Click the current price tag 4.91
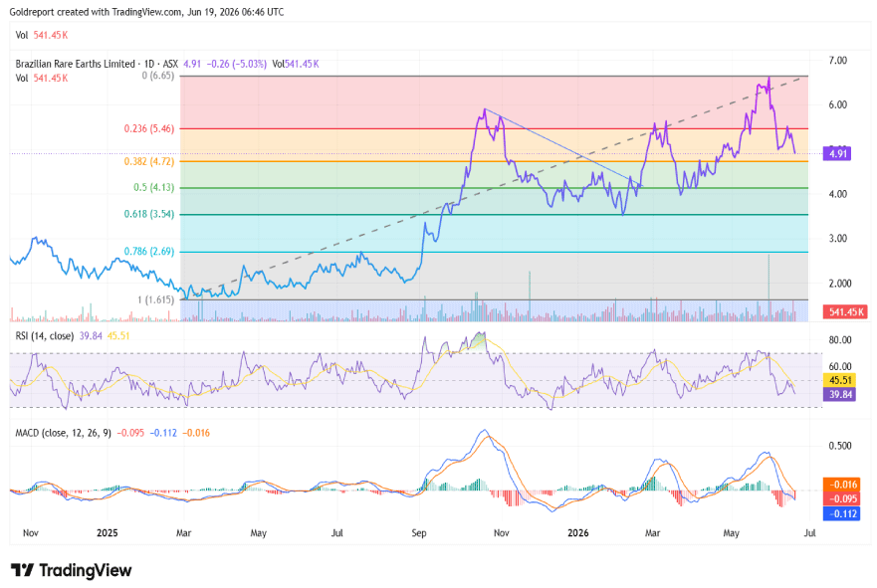Image resolution: width=877 pixels, height=588 pixels. click(x=837, y=153)
